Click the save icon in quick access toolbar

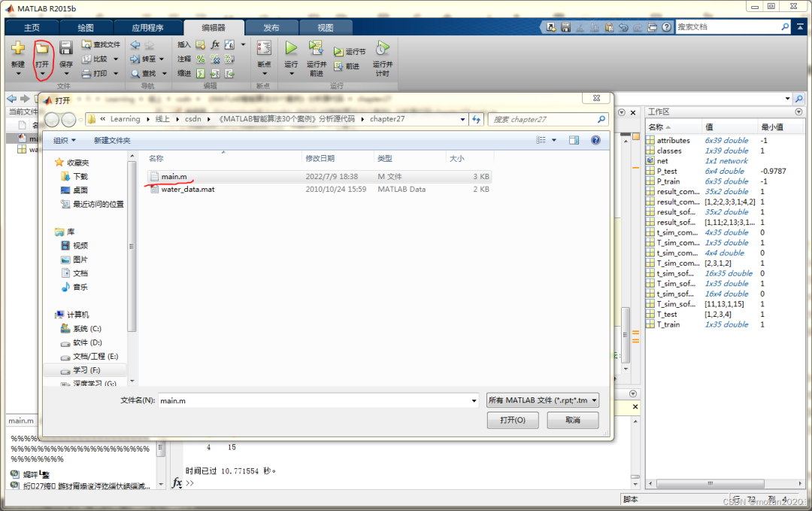pos(565,27)
